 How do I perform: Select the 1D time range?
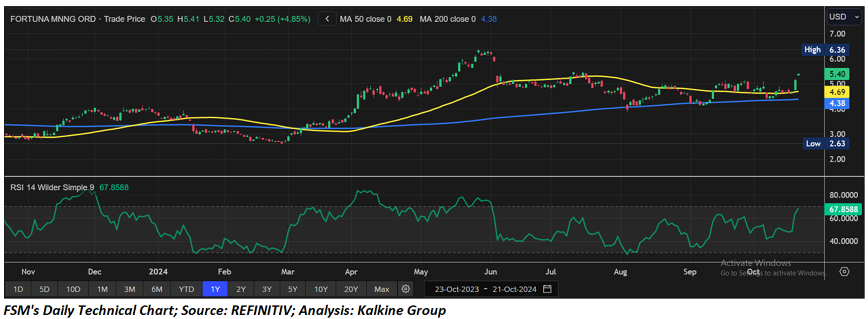[18, 289]
